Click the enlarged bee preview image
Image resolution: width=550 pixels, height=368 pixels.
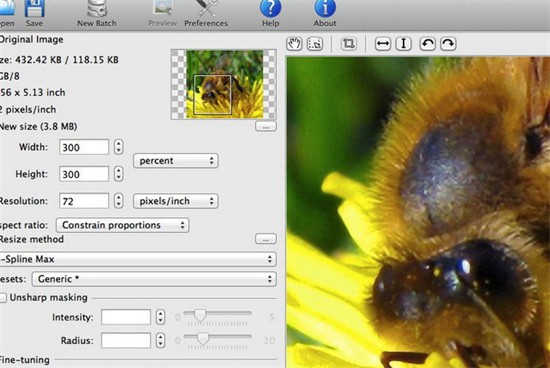(418, 212)
